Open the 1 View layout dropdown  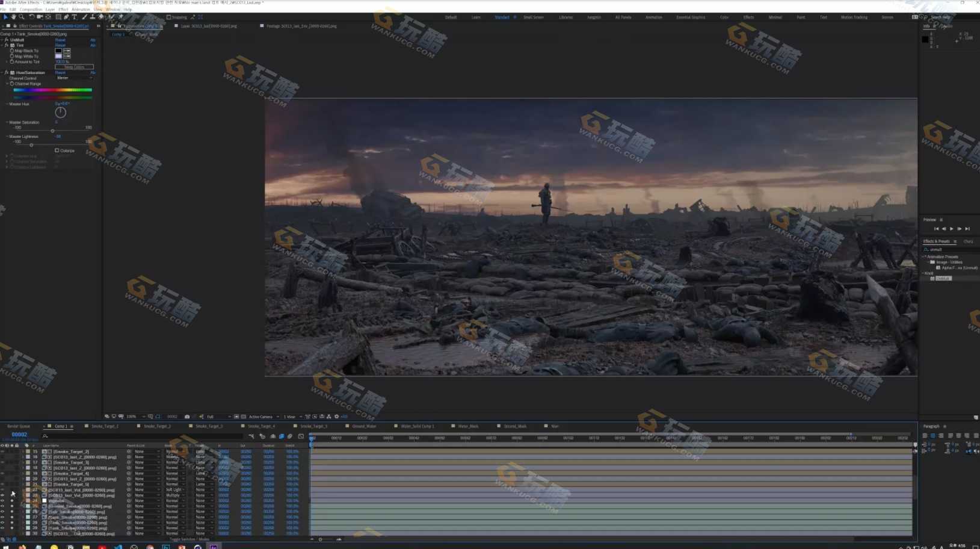coord(292,417)
